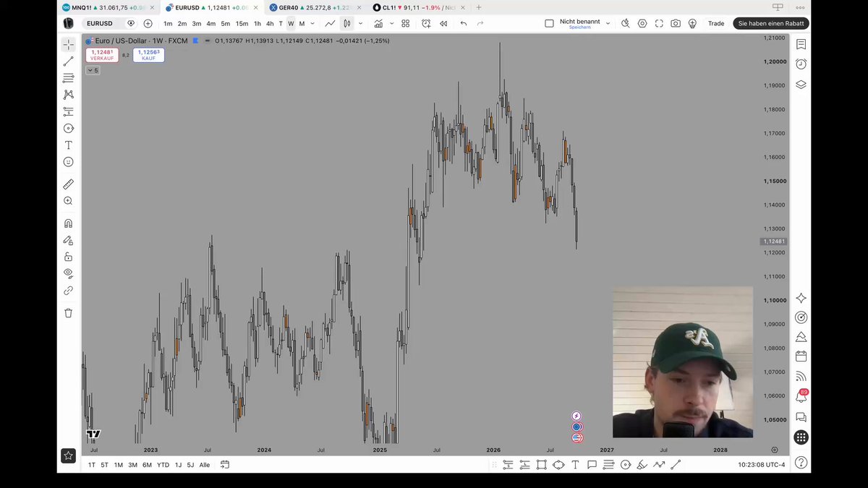Toggle drawings visibility eye icon

click(68, 273)
